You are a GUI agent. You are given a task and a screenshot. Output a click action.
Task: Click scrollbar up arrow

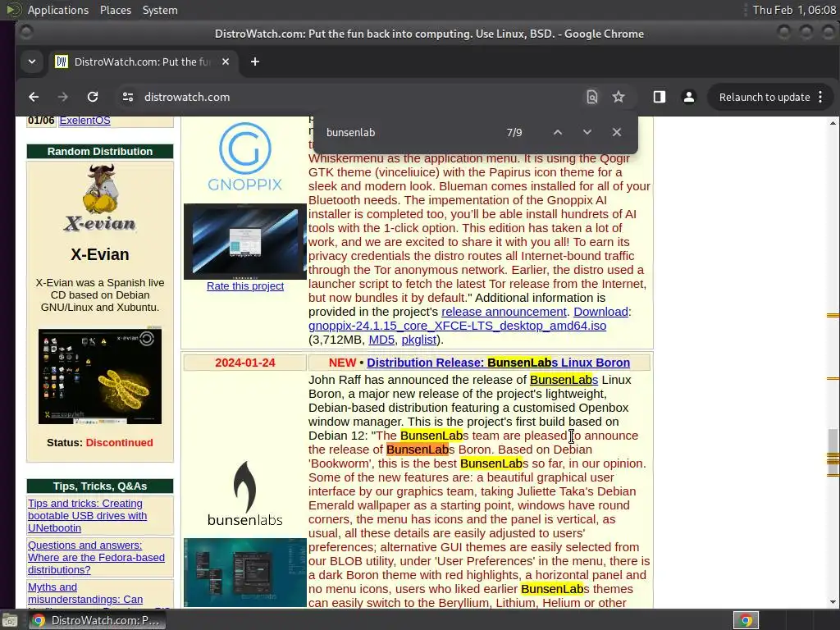(833, 123)
